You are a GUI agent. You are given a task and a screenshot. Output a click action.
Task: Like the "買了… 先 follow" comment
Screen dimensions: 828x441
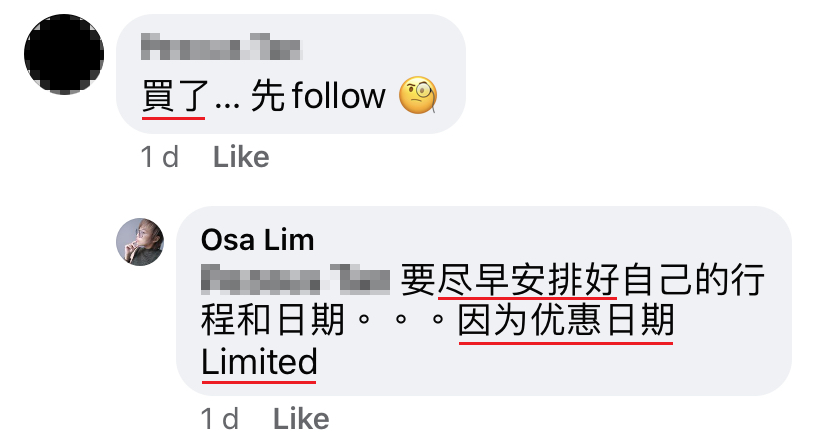[x=241, y=157]
